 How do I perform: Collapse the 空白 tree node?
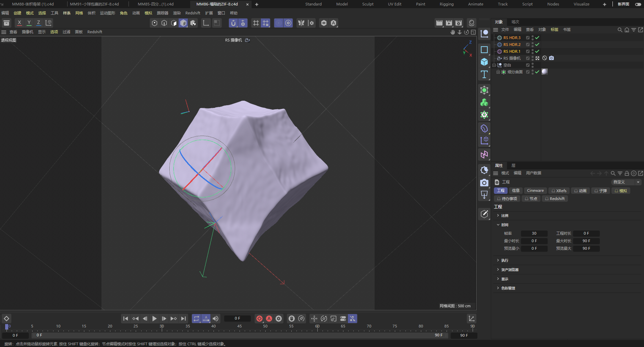(x=494, y=65)
